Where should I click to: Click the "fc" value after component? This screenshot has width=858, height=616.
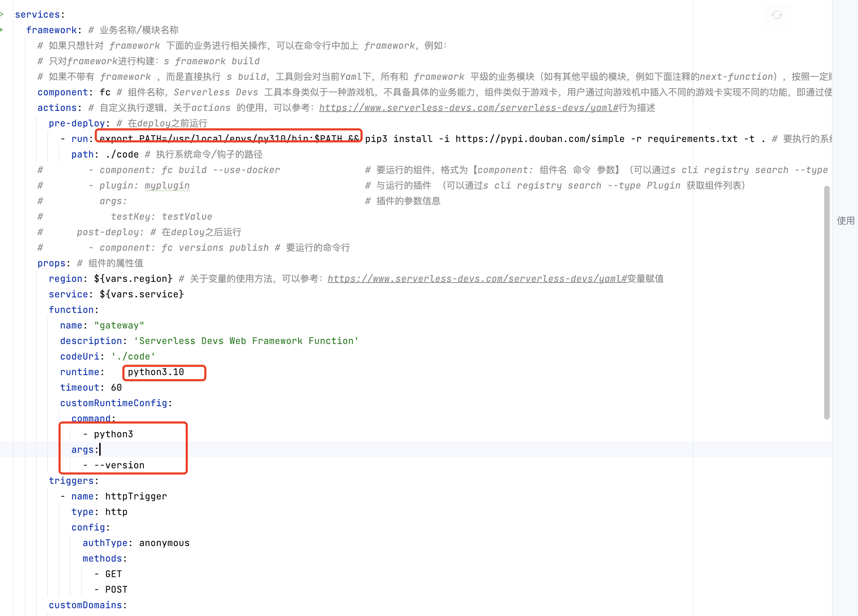(105, 92)
